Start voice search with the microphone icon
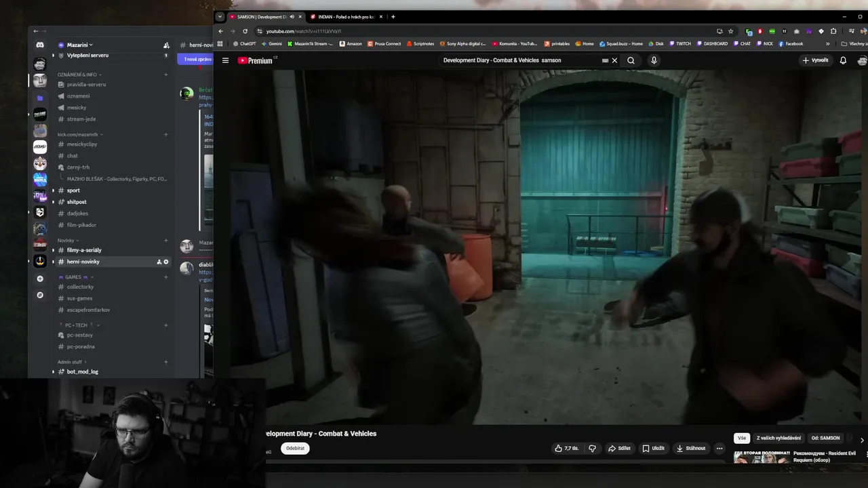The height and width of the screenshot is (488, 868). click(654, 60)
